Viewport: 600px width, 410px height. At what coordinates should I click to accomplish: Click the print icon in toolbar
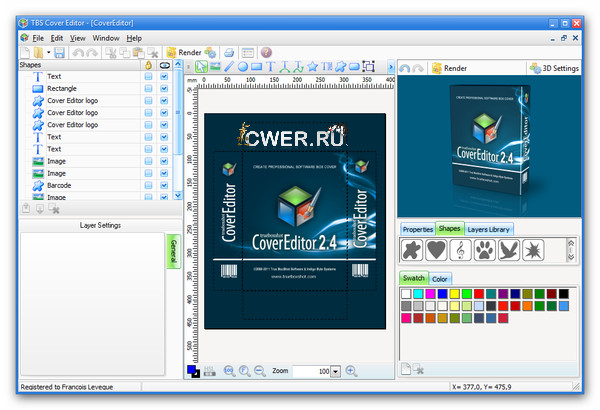228,52
